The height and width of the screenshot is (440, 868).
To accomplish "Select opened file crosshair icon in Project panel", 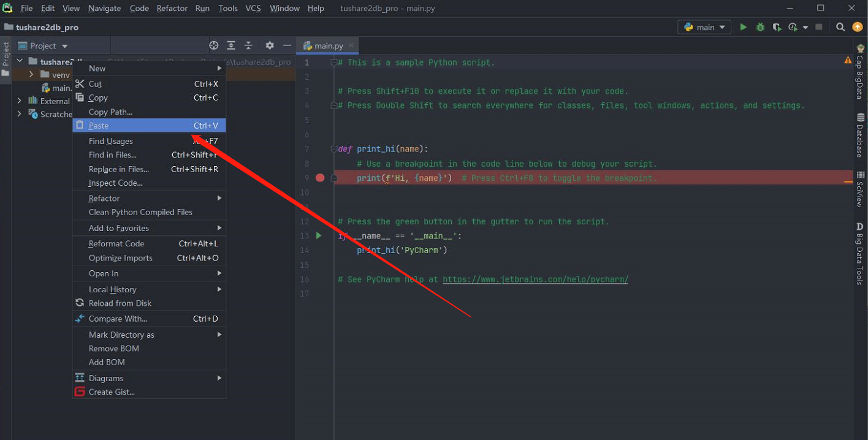I will tap(213, 45).
